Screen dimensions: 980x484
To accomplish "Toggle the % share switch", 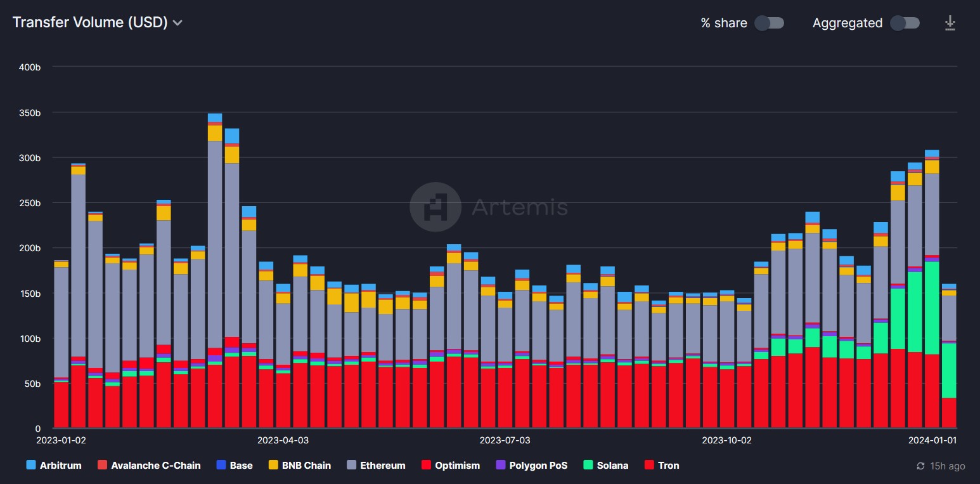I will pyautogui.click(x=770, y=23).
